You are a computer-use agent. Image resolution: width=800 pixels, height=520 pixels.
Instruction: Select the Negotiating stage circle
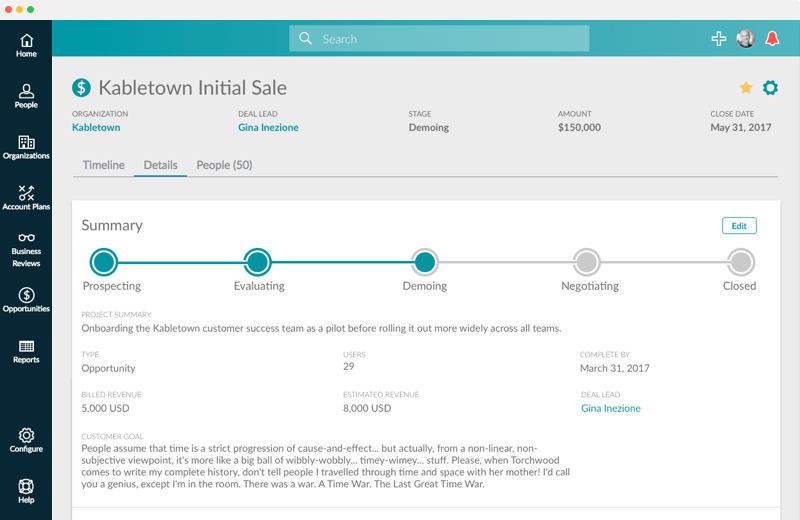coord(587,263)
